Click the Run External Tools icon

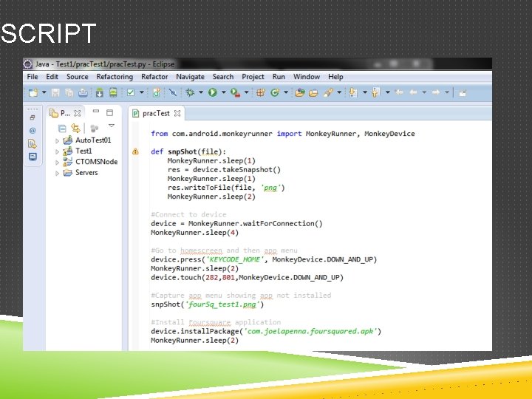pos(236,92)
